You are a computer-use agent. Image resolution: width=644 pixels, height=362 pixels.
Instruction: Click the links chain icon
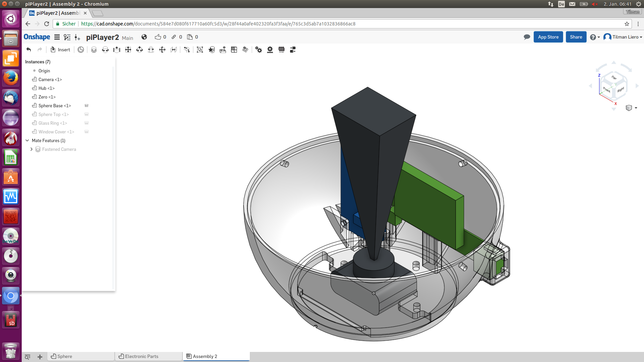click(x=174, y=37)
